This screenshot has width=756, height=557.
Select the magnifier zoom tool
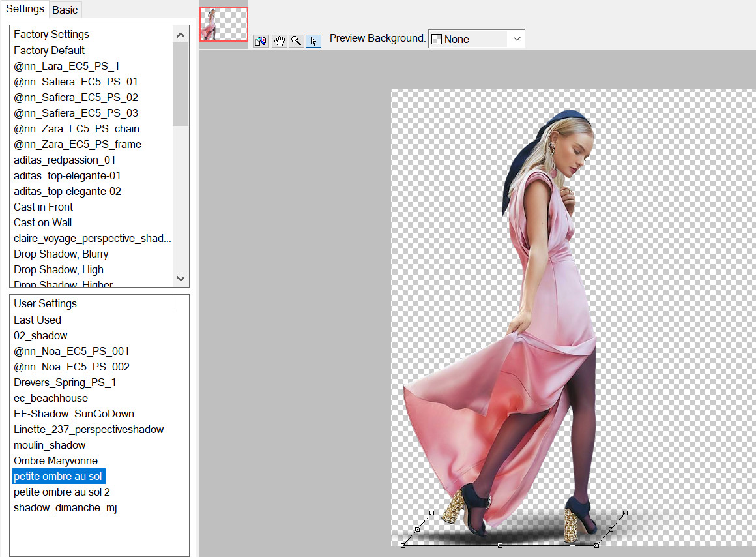297,41
